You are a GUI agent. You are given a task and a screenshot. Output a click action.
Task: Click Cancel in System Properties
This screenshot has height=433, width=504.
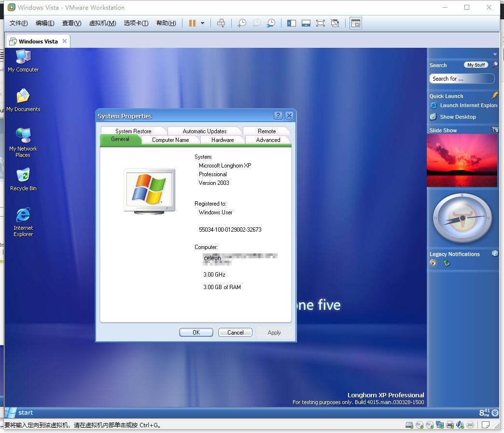(235, 333)
